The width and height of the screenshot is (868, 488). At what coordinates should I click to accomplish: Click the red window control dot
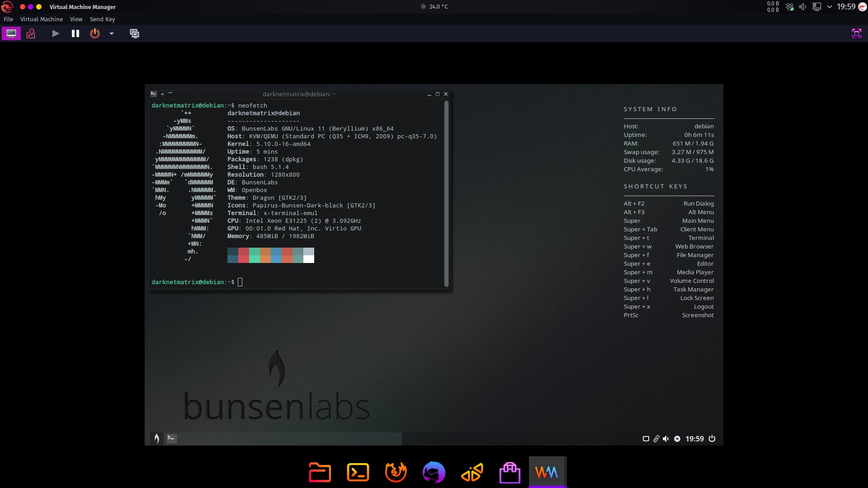click(22, 7)
